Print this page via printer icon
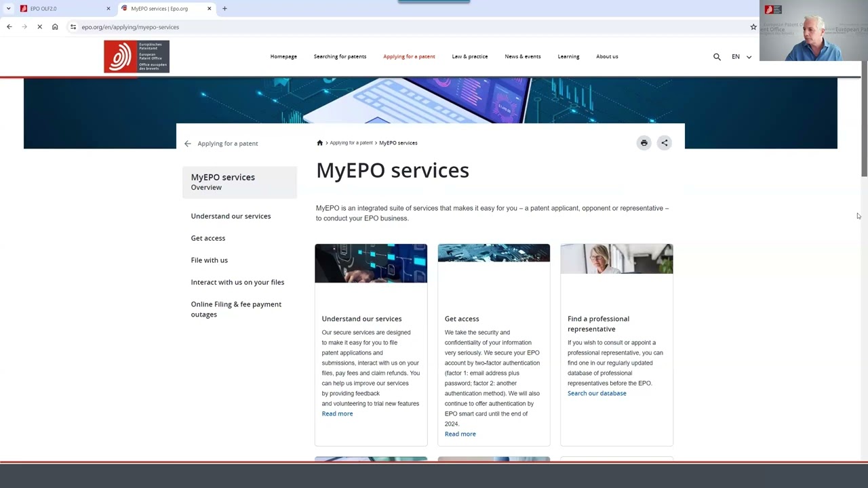Image resolution: width=868 pixels, height=488 pixels. (x=644, y=143)
